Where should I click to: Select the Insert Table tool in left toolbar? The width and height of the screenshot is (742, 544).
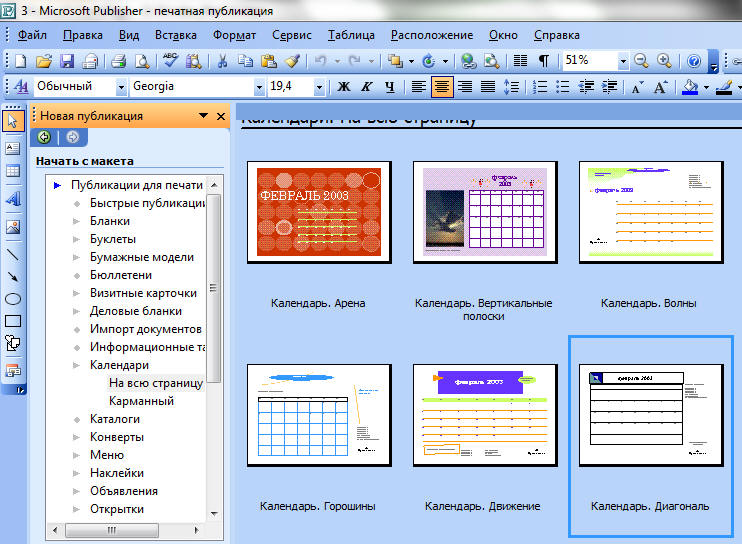click(13, 171)
